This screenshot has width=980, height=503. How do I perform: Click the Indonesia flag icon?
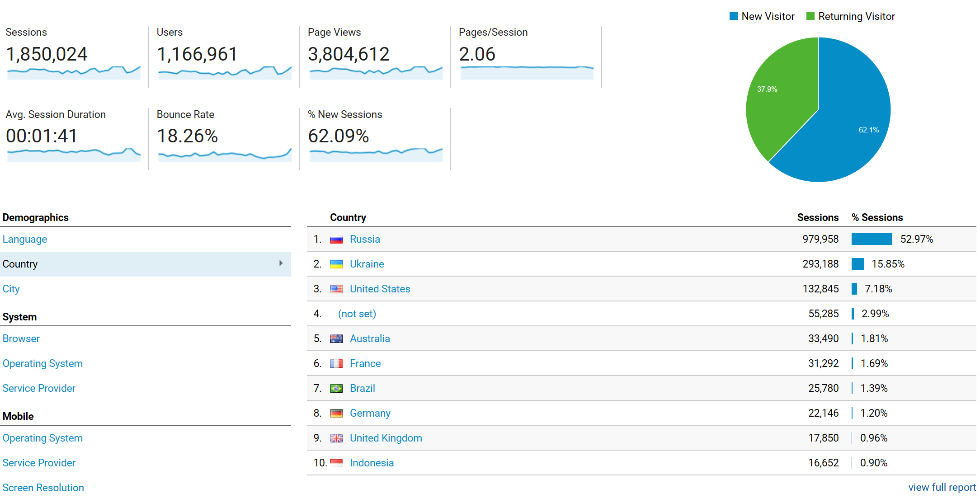tap(336, 463)
